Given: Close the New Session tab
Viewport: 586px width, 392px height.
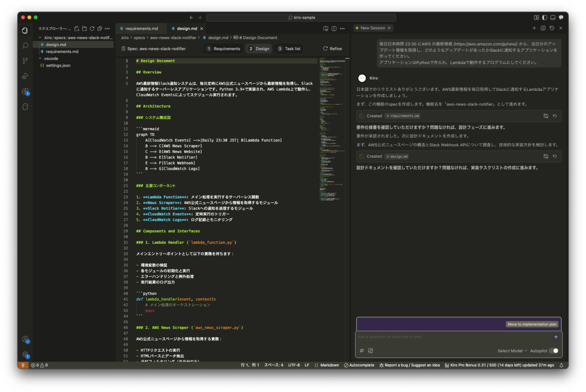Looking at the screenshot, I should pos(390,28).
